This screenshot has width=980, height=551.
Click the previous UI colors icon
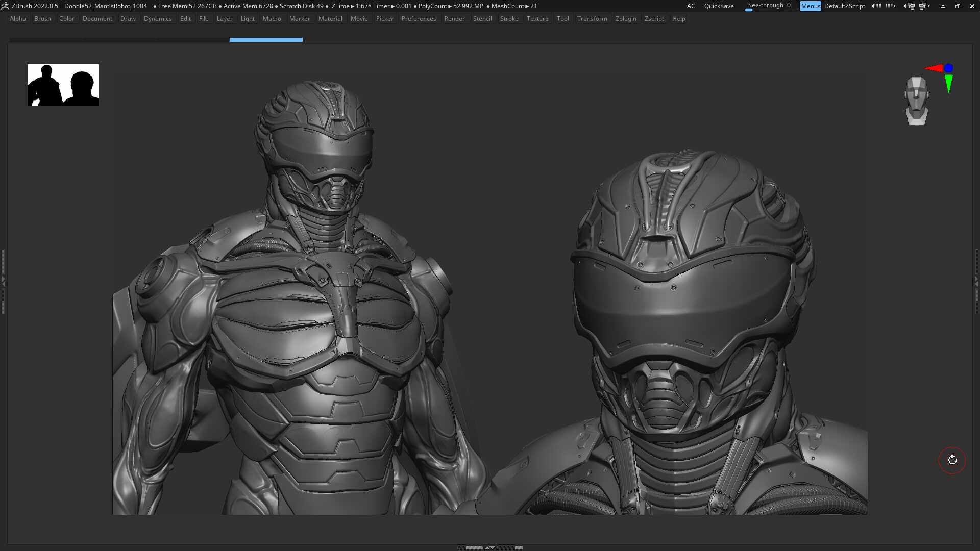click(876, 6)
